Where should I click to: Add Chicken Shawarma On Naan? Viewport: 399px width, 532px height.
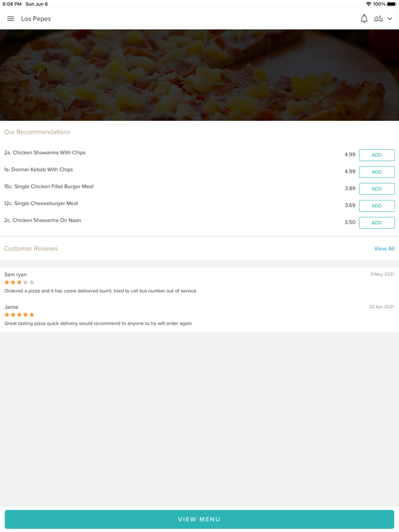click(377, 223)
